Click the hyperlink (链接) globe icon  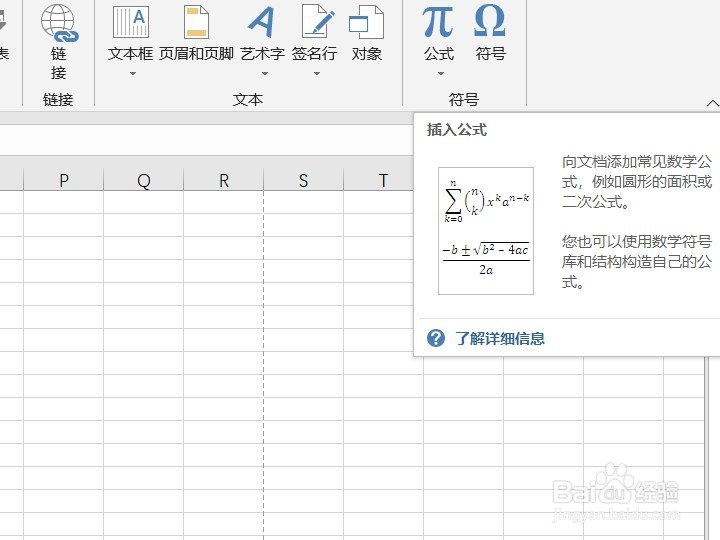tap(59, 23)
